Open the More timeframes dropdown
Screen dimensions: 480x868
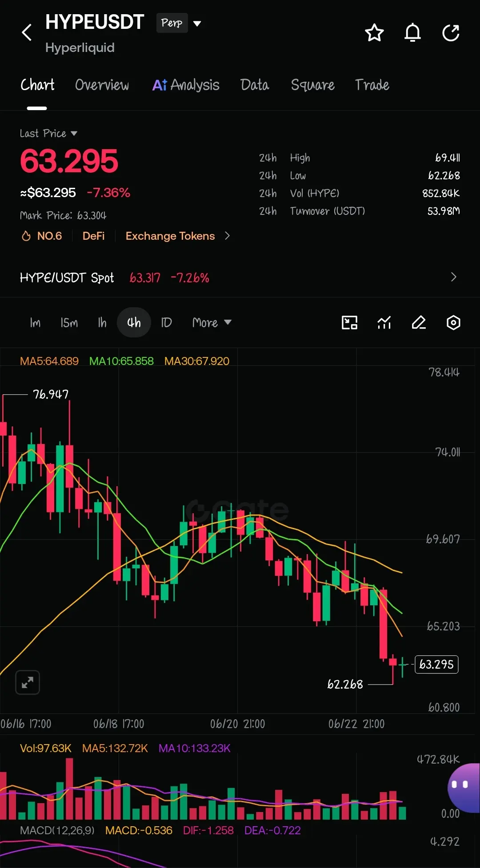click(x=212, y=323)
